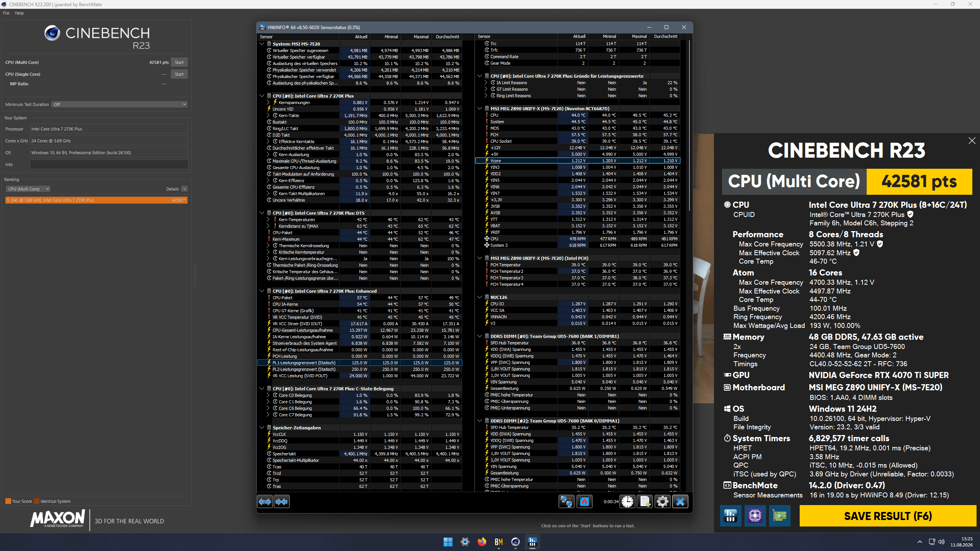Image resolution: width=980 pixels, height=551 pixels.
Task: Select the Gear Mode row
Action: (578, 63)
